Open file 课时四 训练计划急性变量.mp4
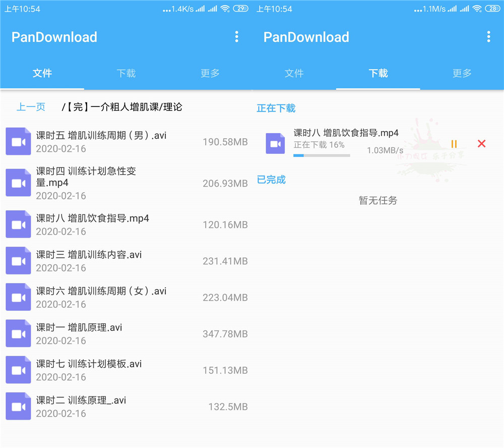 (127, 183)
